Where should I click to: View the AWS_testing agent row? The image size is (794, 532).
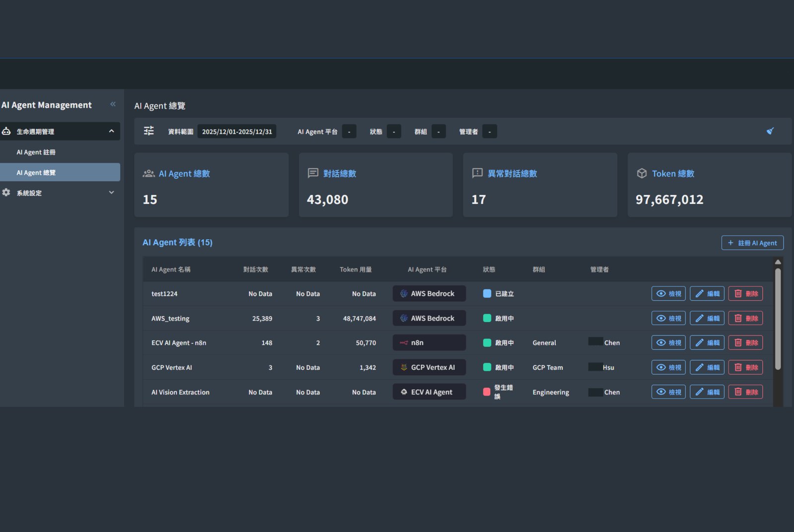tap(668, 319)
